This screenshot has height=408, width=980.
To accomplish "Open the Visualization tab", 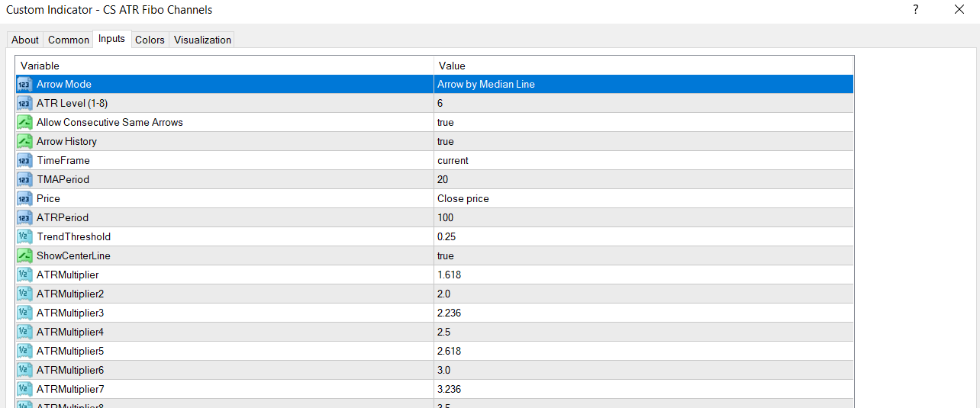I will point(202,40).
